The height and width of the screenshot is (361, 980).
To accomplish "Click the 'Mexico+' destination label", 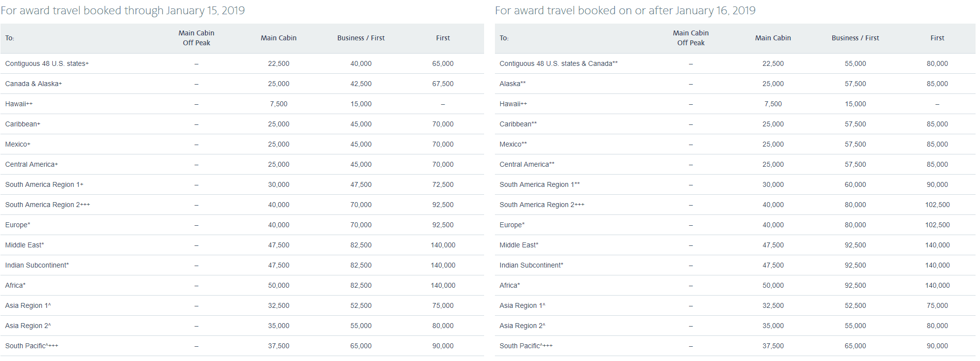I will [x=18, y=144].
